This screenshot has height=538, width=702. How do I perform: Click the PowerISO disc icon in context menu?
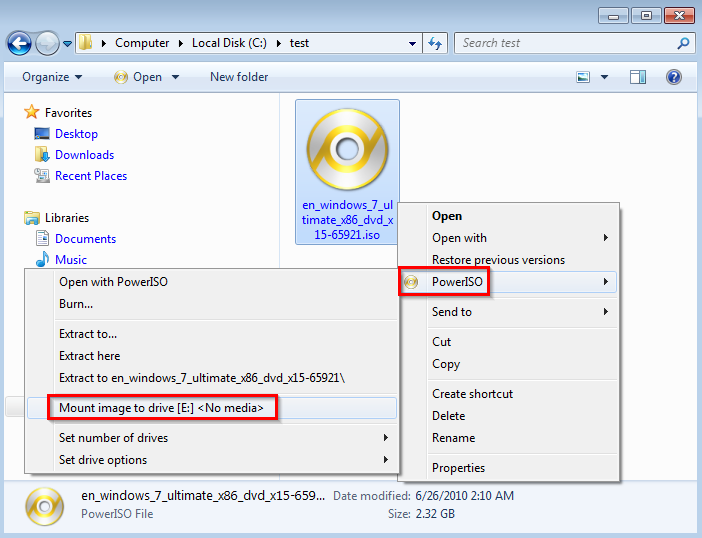pos(411,282)
